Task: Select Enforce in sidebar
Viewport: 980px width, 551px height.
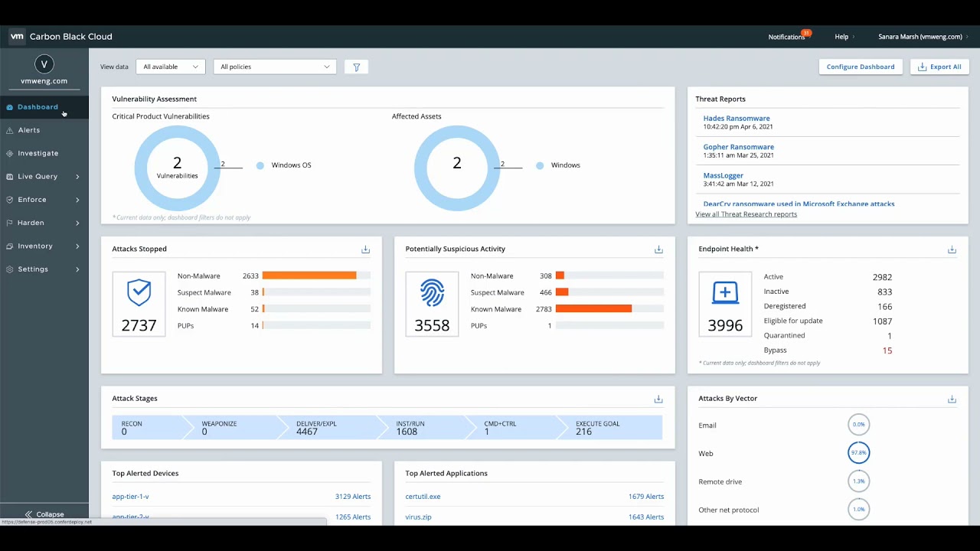Action: [44, 200]
